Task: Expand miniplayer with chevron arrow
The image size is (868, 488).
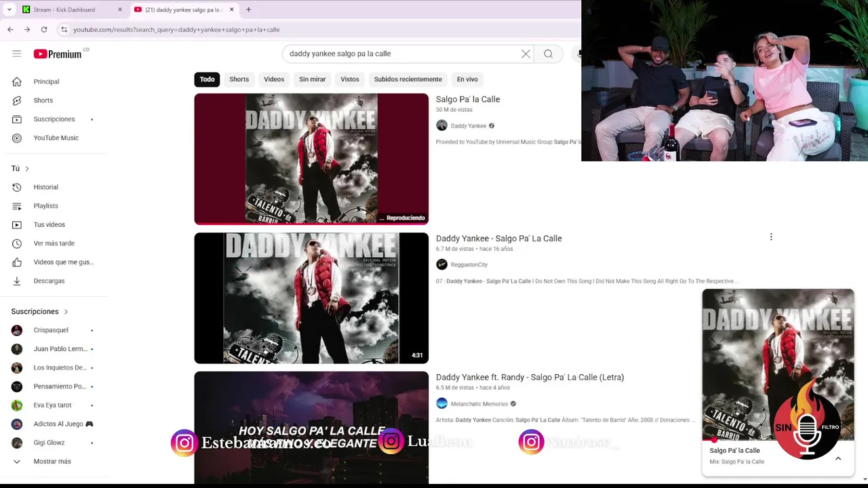Action: 838,458
